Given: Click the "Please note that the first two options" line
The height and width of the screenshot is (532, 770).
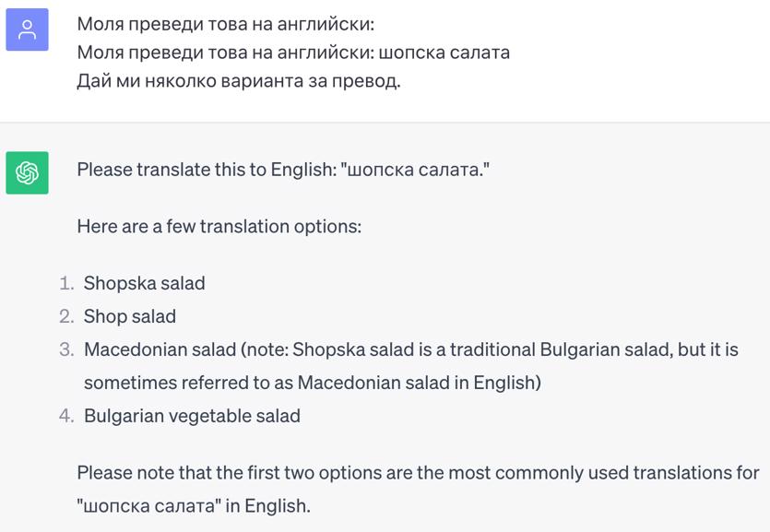Looking at the screenshot, I should [418, 473].
